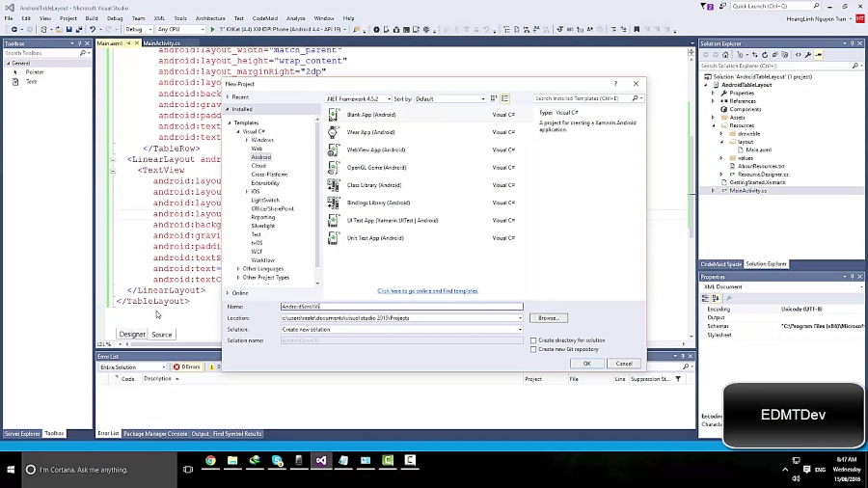Open the Solution 'Create new solution' dropdown
This screenshot has width=868, height=488.
pyautogui.click(x=520, y=329)
